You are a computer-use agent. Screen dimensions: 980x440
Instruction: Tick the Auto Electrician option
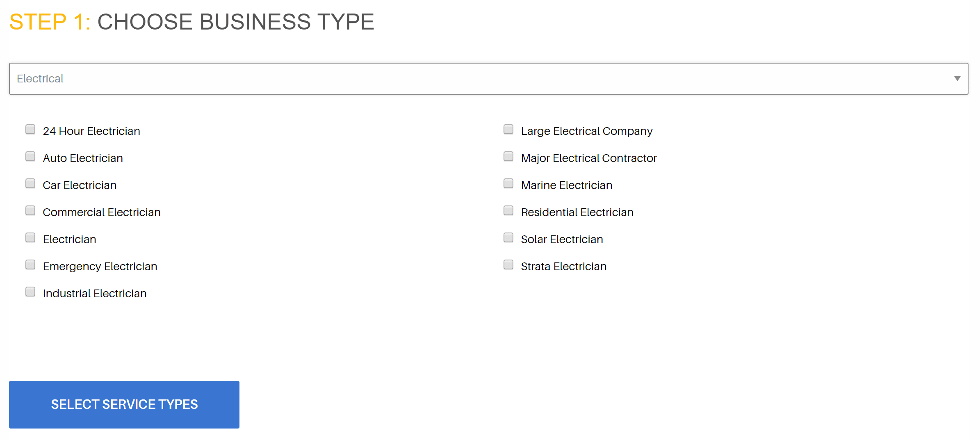[x=30, y=157]
